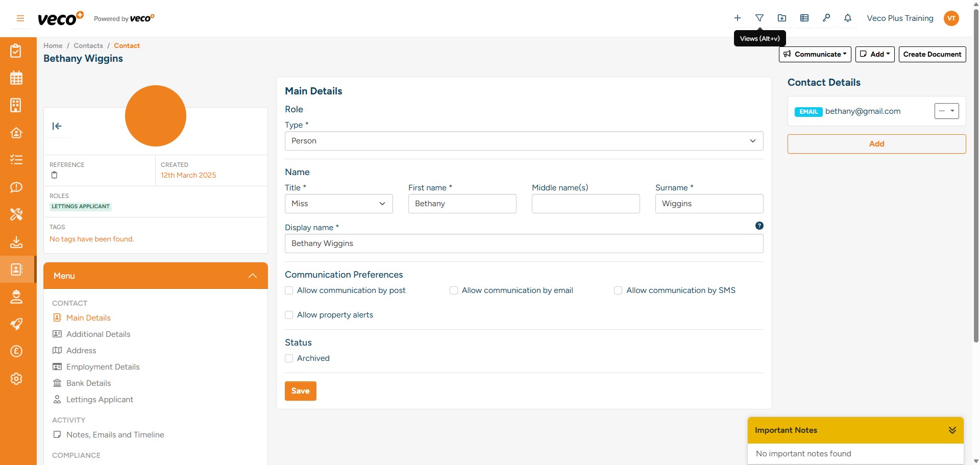Open the Title dropdown showing Miss

pyautogui.click(x=338, y=203)
